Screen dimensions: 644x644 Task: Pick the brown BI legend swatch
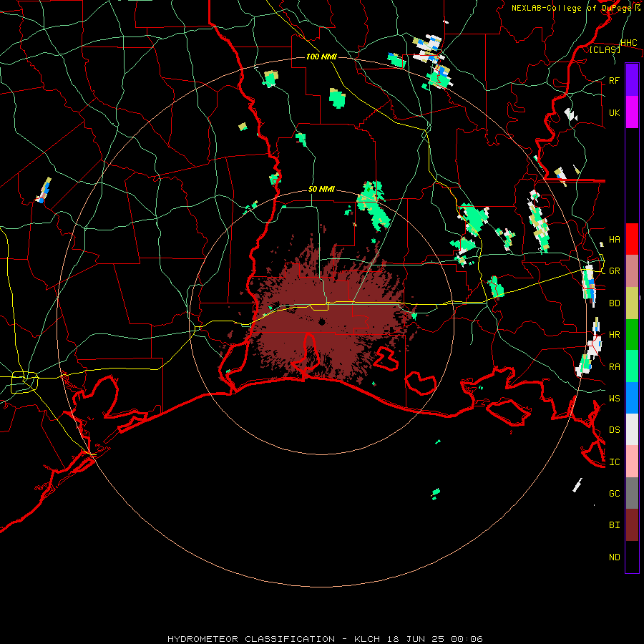[632, 525]
